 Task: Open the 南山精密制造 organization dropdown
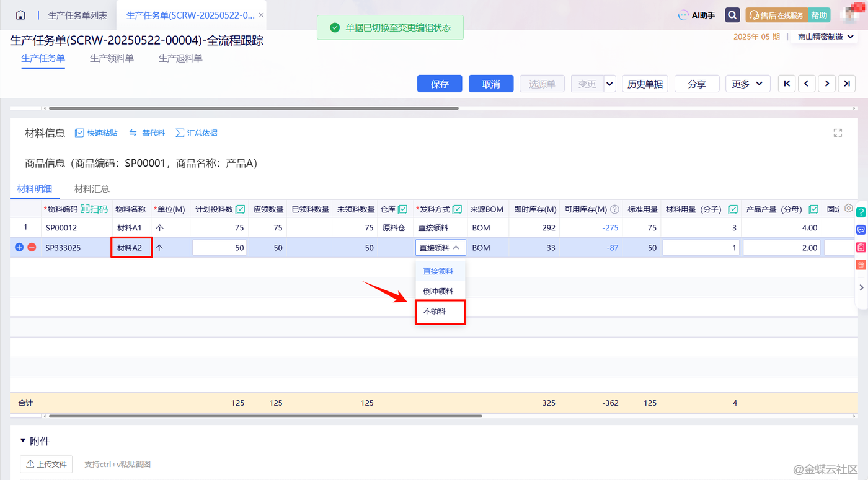click(825, 37)
